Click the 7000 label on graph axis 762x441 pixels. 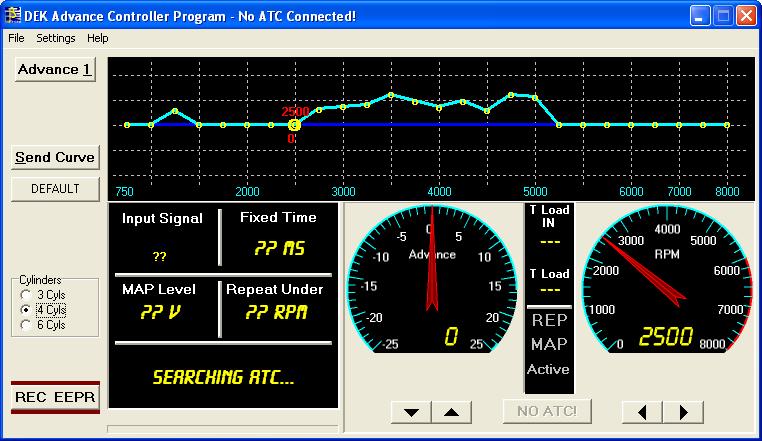(x=679, y=192)
